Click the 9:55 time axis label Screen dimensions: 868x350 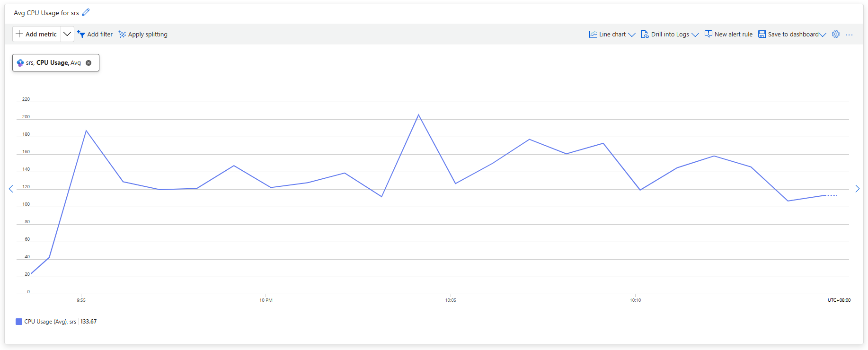81,300
